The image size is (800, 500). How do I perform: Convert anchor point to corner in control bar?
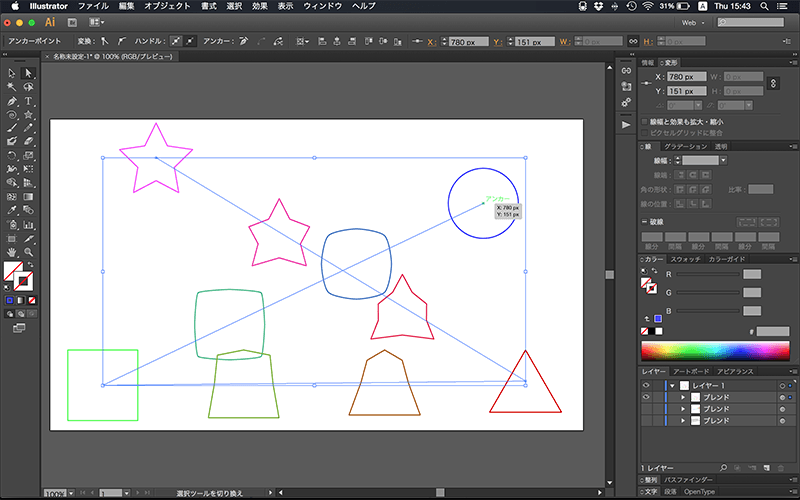point(105,41)
